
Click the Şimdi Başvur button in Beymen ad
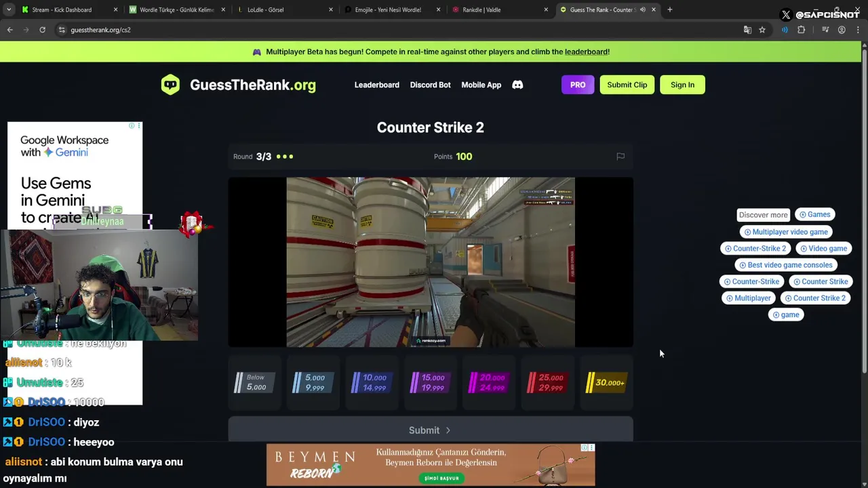441,478
